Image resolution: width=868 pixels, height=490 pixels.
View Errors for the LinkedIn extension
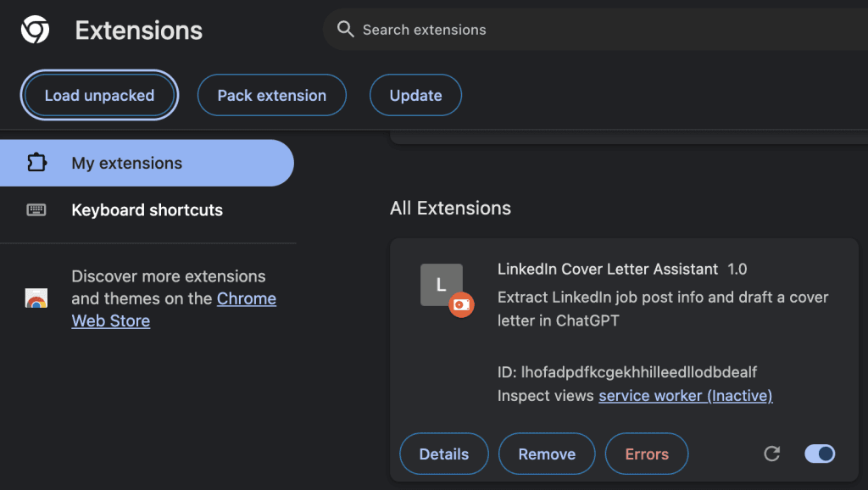click(x=647, y=454)
